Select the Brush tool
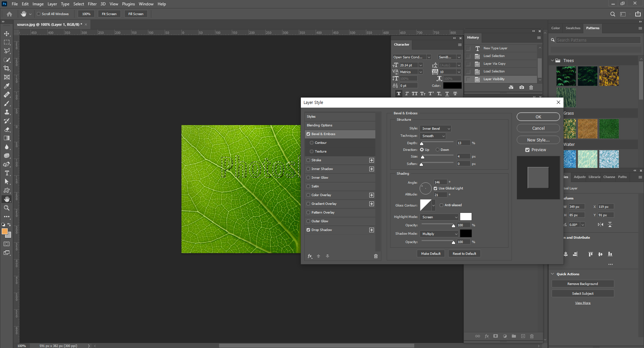 pos(7,103)
